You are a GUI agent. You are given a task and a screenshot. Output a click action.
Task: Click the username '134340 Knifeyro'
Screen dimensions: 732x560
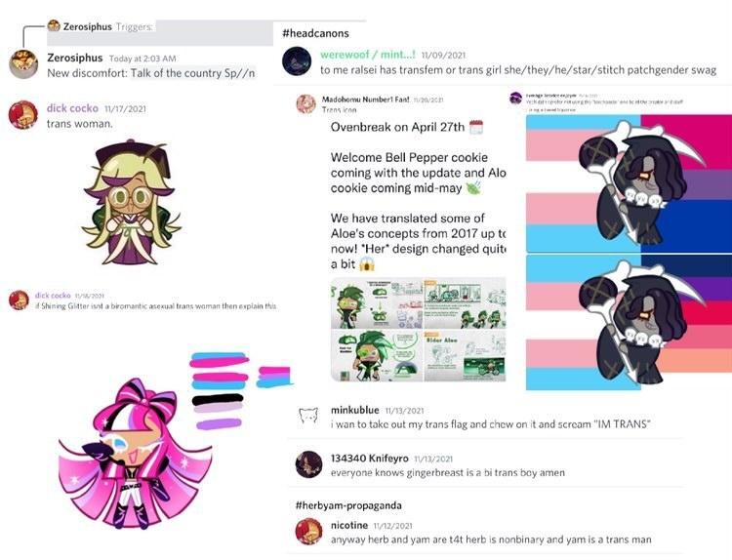pyautogui.click(x=370, y=459)
